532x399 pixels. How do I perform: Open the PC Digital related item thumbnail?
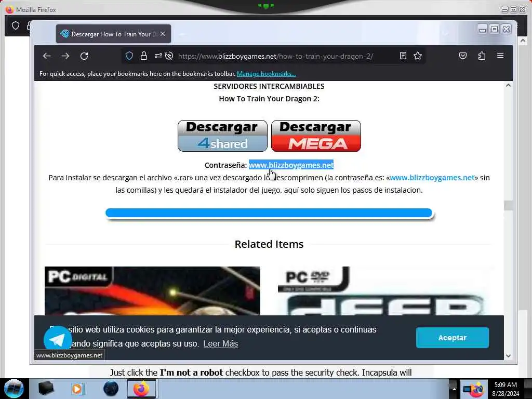click(152, 291)
